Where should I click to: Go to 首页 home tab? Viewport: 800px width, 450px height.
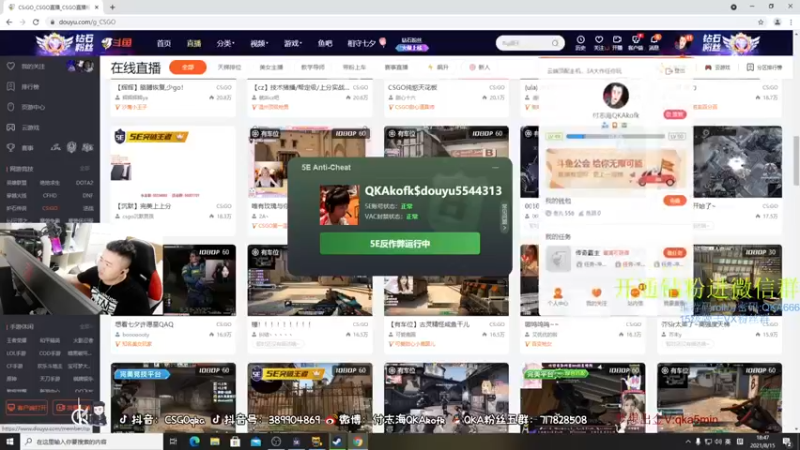[x=164, y=43]
